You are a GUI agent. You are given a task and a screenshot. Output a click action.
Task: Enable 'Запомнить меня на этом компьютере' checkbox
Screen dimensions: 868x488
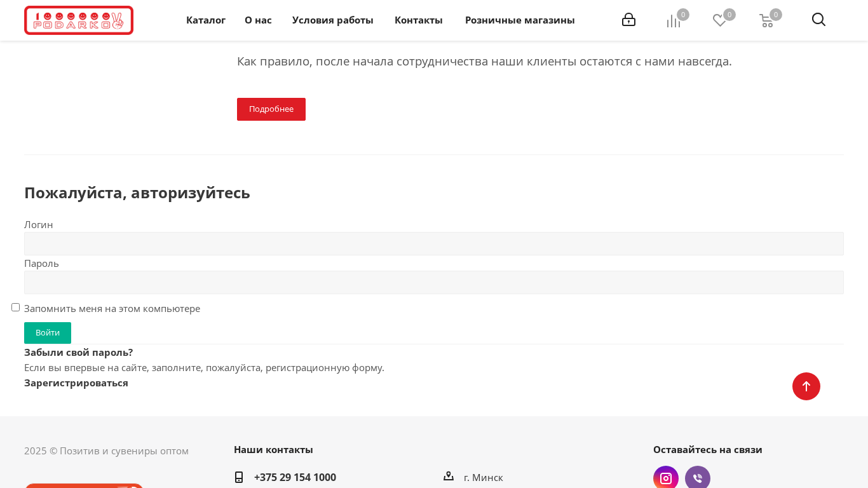16,308
